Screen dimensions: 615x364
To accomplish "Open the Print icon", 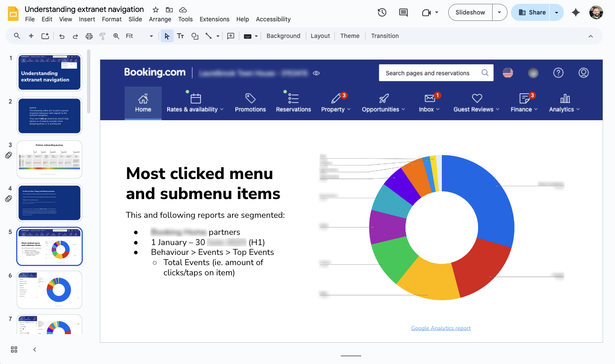I will pyautogui.click(x=89, y=36).
